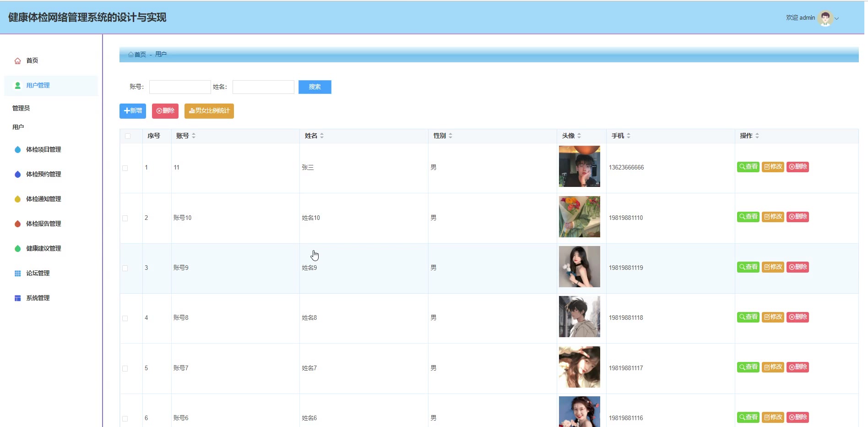Click the admin avatar in the header
The height and width of the screenshot is (427, 868).
click(x=825, y=18)
